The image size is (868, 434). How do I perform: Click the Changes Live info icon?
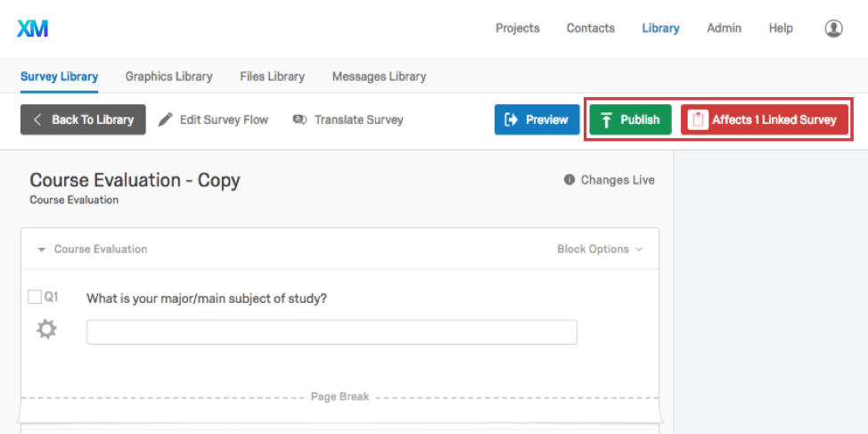pyautogui.click(x=569, y=180)
